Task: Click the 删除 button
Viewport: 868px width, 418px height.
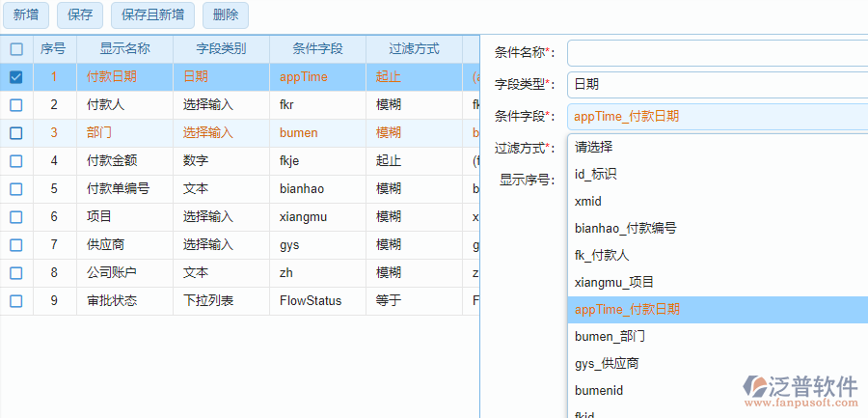Action: point(226,15)
